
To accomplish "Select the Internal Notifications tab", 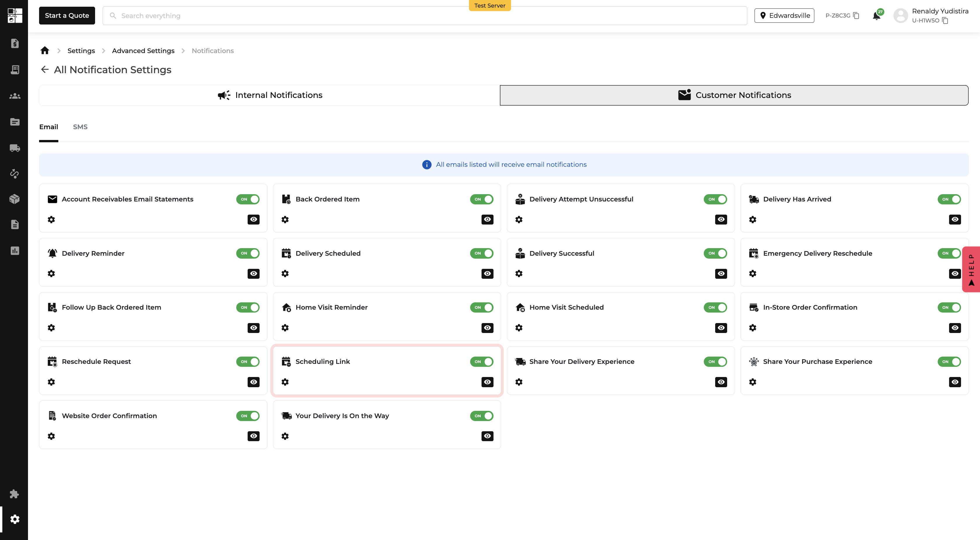I will tap(270, 95).
